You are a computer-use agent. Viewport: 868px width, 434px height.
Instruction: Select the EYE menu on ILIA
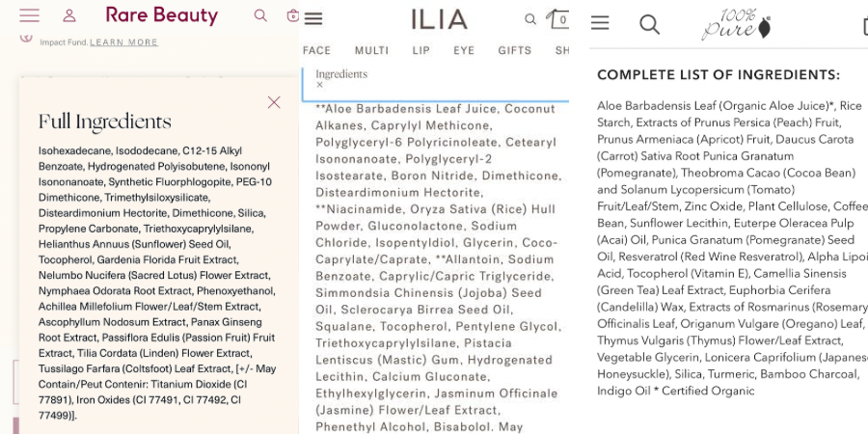(464, 50)
